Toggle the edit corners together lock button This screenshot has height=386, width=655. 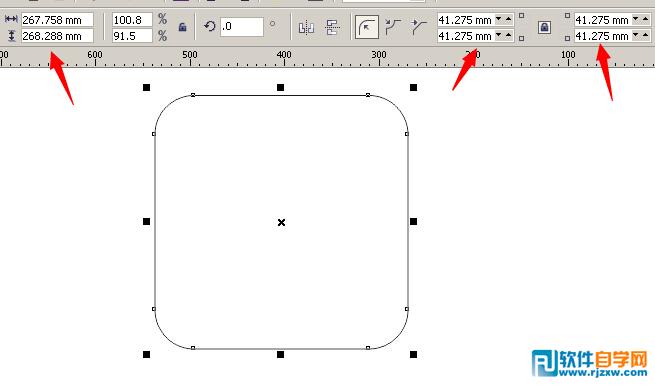(544, 28)
